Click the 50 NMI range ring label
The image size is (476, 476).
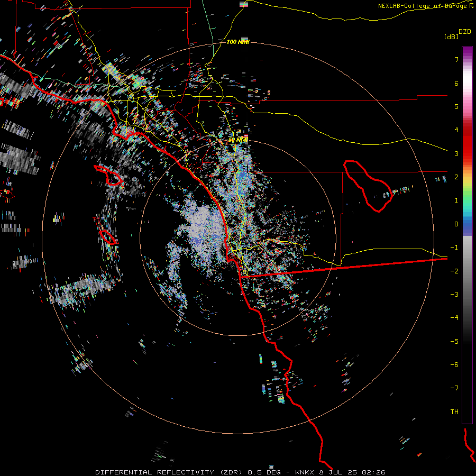point(238,140)
